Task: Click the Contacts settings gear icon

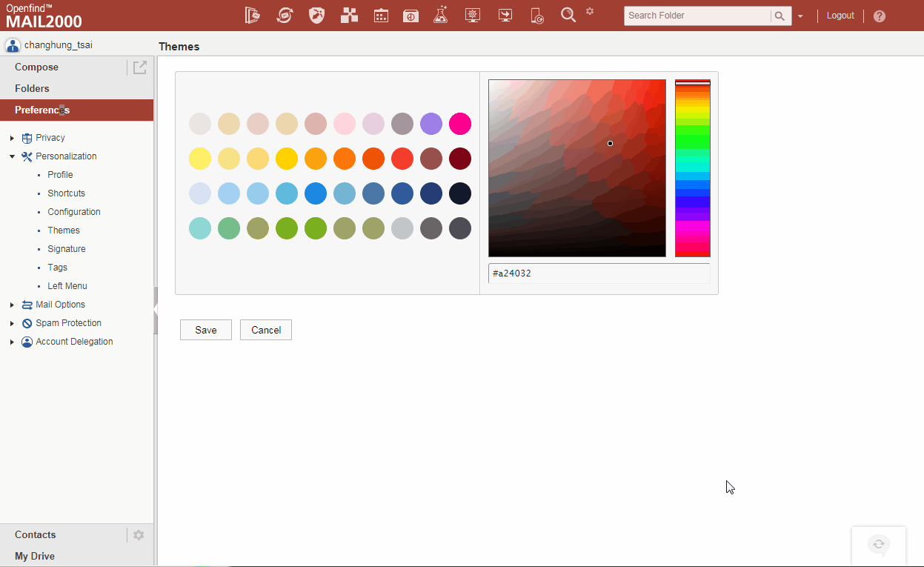Action: coord(139,535)
